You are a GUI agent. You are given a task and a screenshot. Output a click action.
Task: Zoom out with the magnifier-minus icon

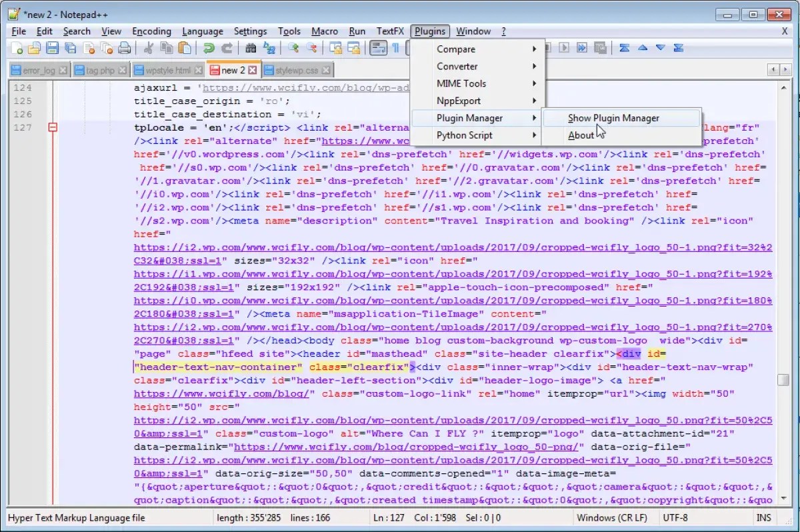point(313,48)
